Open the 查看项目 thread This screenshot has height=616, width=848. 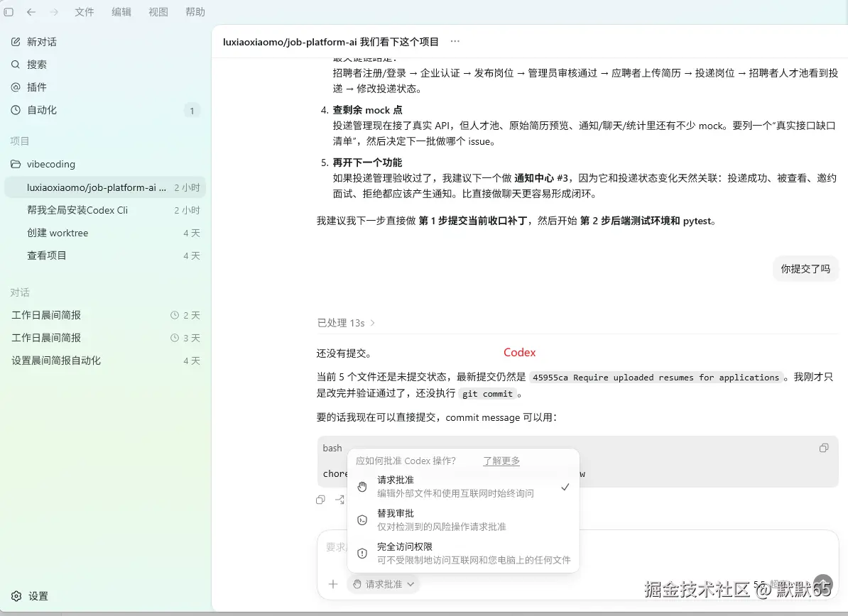pos(105,255)
